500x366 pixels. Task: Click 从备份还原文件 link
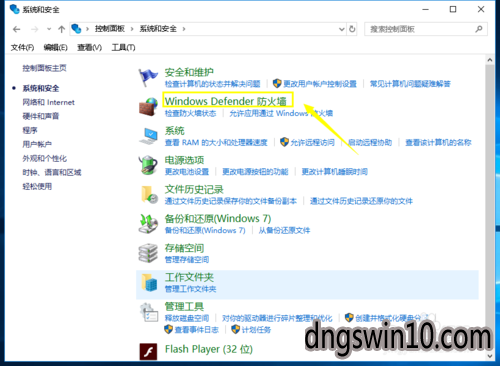(284, 230)
